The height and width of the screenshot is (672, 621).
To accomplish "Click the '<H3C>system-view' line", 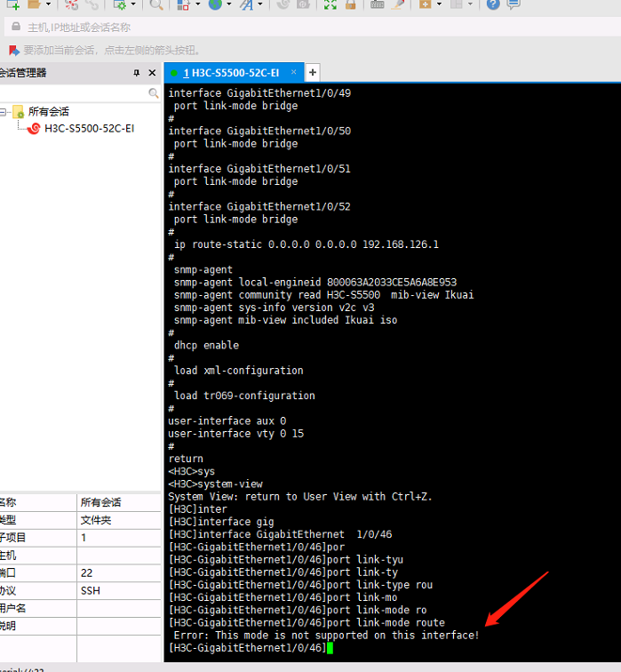I will tap(215, 484).
